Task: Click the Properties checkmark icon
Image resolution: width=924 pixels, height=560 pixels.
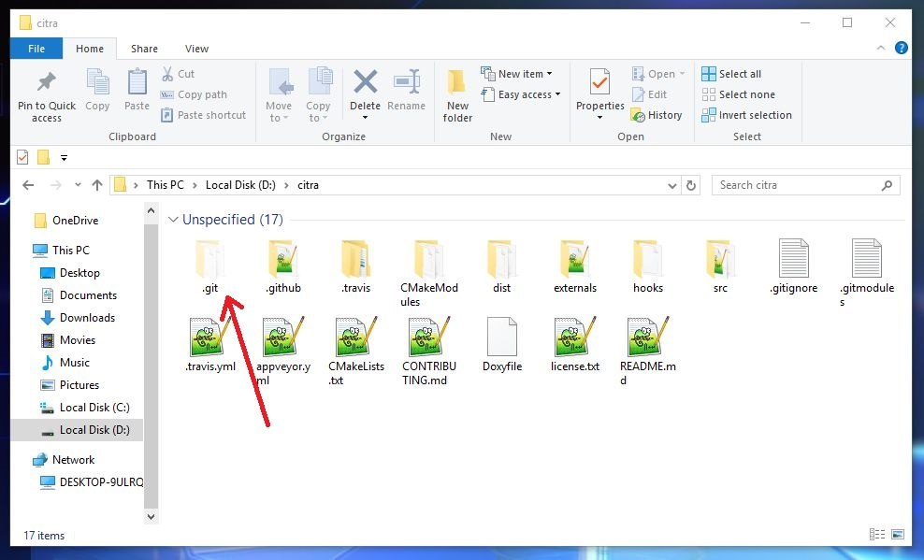Action: [599, 82]
